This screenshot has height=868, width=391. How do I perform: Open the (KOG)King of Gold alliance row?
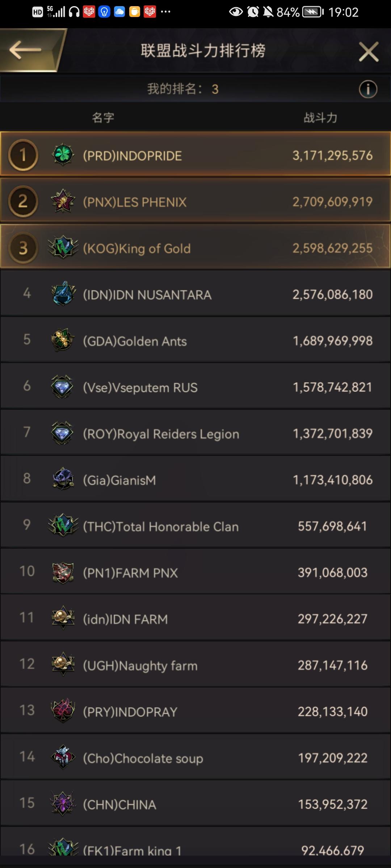click(195, 247)
